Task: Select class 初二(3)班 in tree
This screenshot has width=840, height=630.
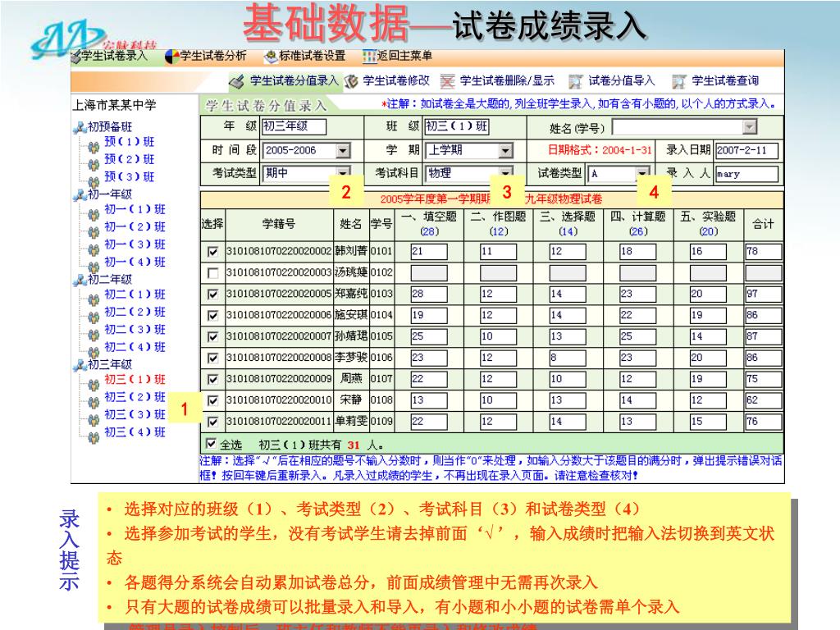Action: click(135, 330)
